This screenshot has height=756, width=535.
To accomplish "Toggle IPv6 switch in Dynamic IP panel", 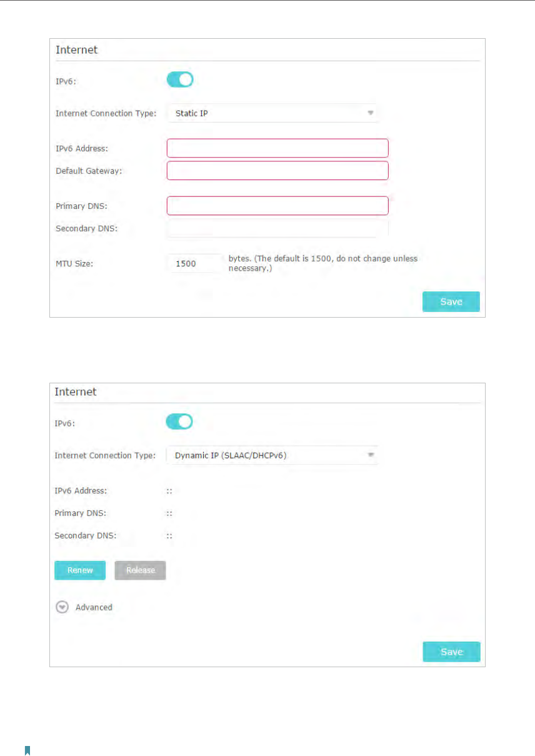I will pos(179,421).
